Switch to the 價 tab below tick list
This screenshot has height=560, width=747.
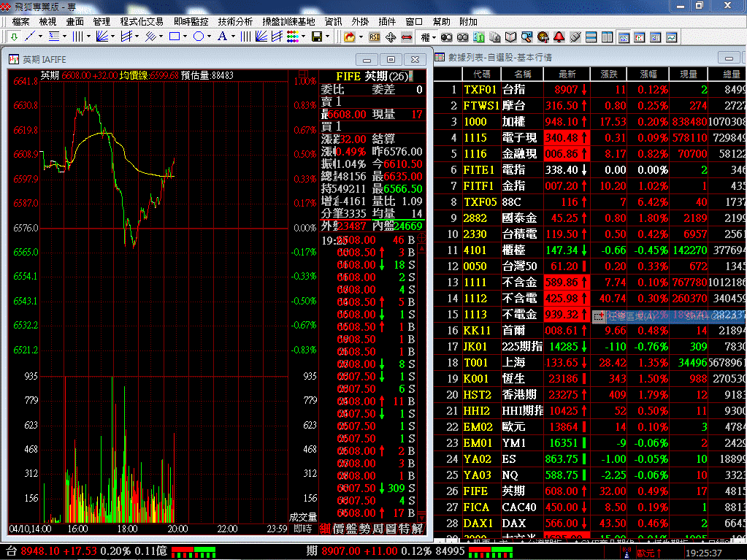pyautogui.click(x=338, y=529)
